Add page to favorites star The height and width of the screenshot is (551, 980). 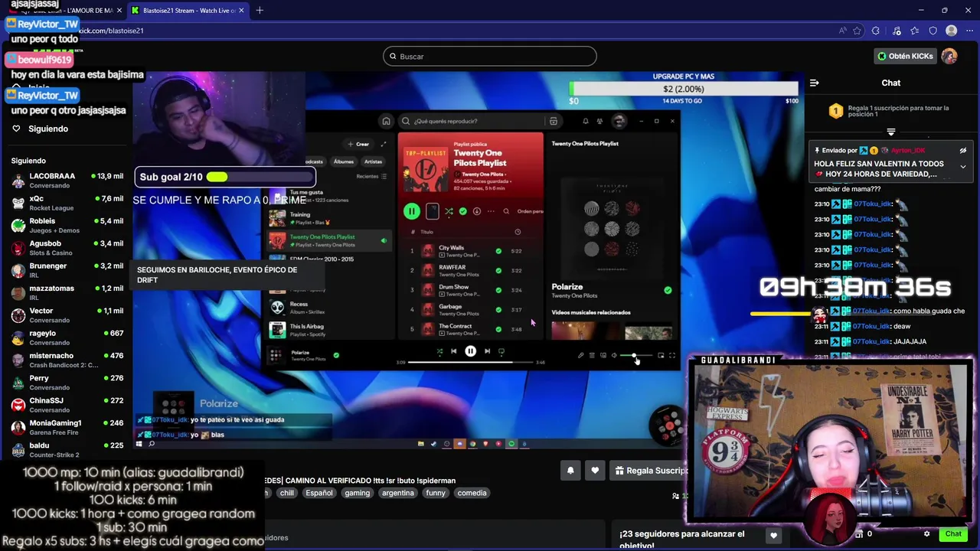tap(857, 31)
